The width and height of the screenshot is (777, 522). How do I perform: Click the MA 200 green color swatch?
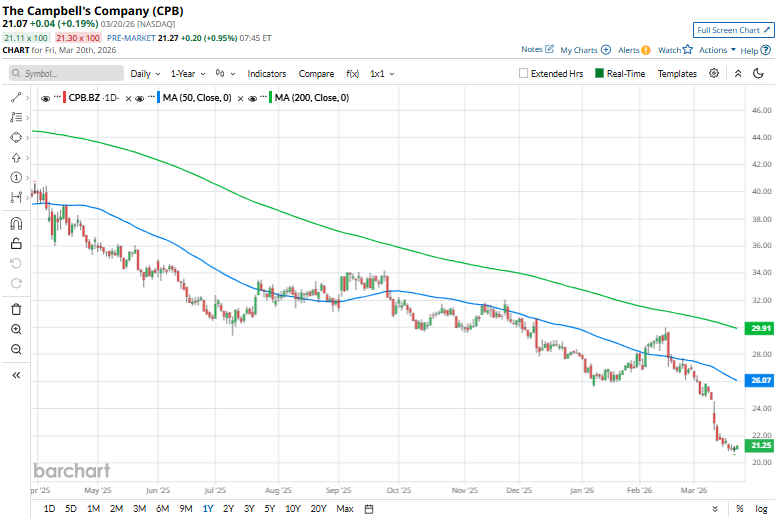click(x=271, y=98)
